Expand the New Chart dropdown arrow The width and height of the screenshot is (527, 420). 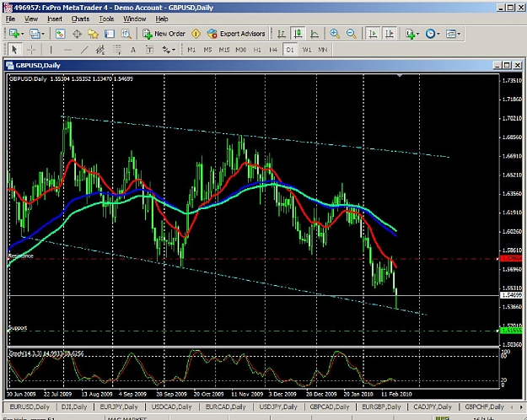point(22,34)
